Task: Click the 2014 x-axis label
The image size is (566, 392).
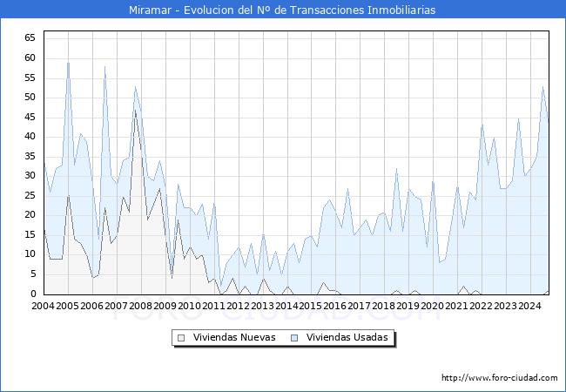Action: tap(286, 306)
